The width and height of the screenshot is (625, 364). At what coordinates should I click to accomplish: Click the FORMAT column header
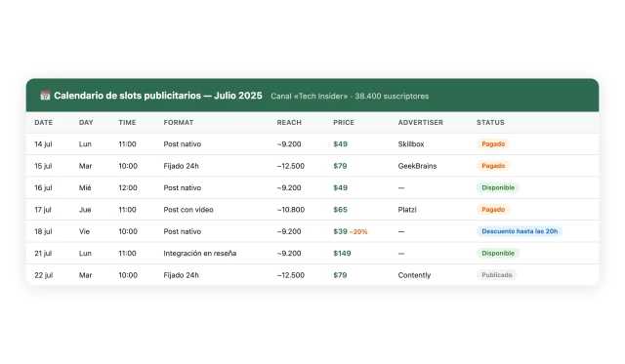(x=178, y=123)
